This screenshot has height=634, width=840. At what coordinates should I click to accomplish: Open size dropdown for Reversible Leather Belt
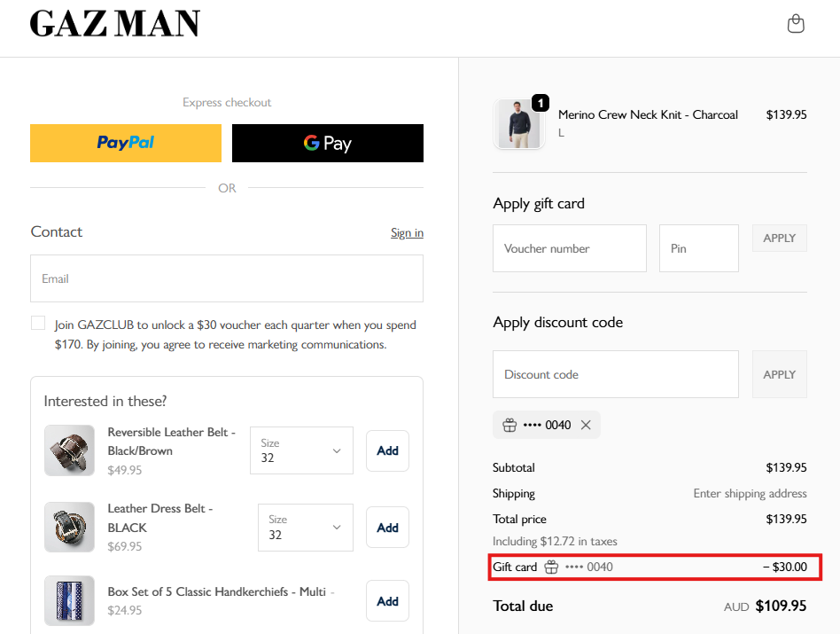point(301,450)
